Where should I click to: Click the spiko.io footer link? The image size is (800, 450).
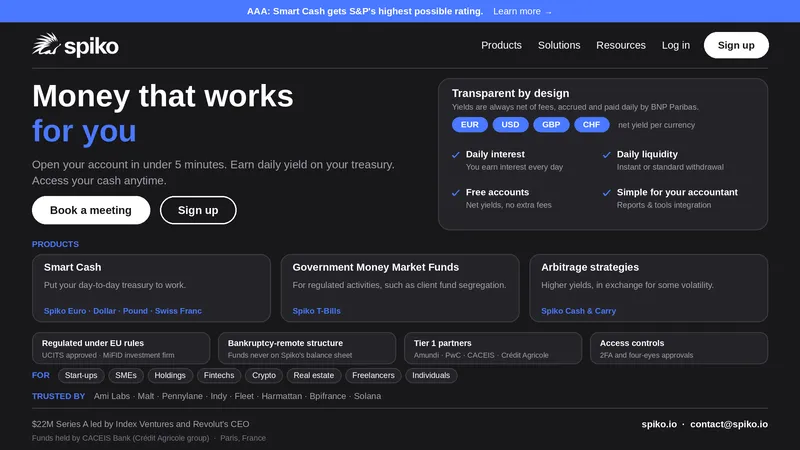(x=659, y=424)
